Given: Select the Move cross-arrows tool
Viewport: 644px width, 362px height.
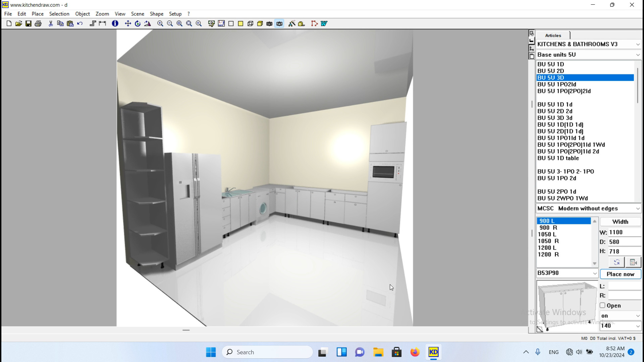Looking at the screenshot, I should coord(128,23).
